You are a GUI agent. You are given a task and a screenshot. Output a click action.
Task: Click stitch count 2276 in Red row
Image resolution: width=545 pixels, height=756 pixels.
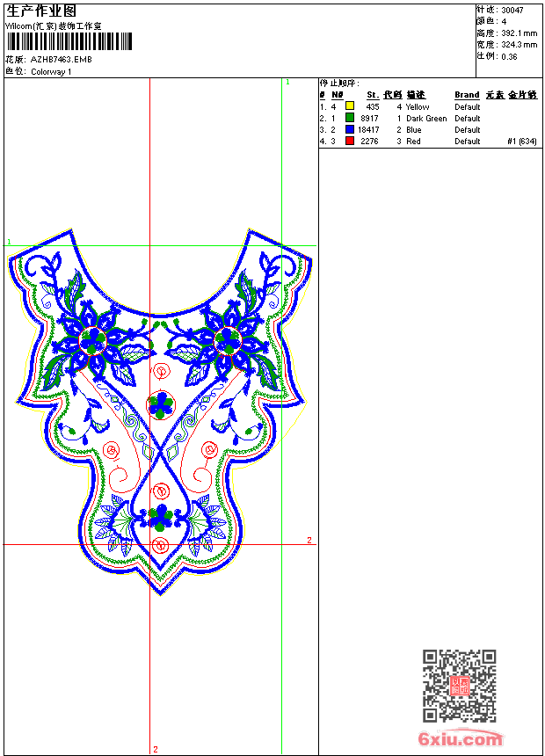click(x=369, y=142)
